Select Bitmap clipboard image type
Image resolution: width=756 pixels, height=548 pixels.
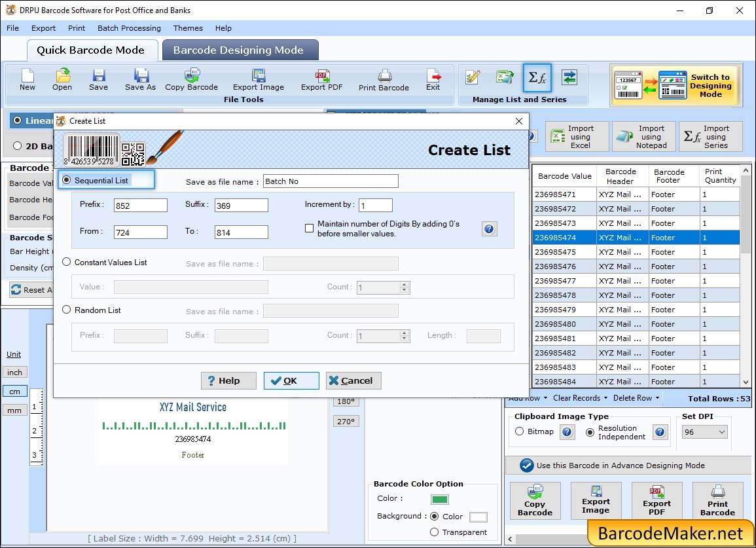(x=519, y=431)
